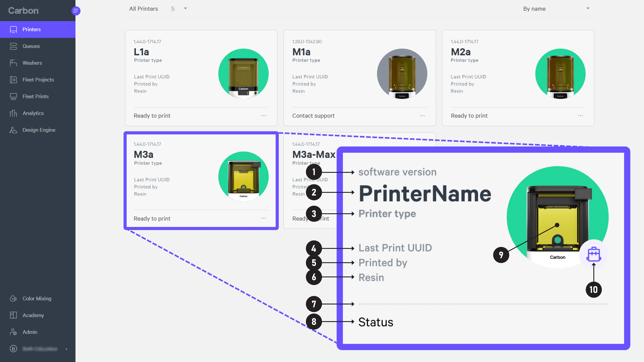Expand the All Printers filter dropdown
Screen dimensions: 644x362
point(185,8)
